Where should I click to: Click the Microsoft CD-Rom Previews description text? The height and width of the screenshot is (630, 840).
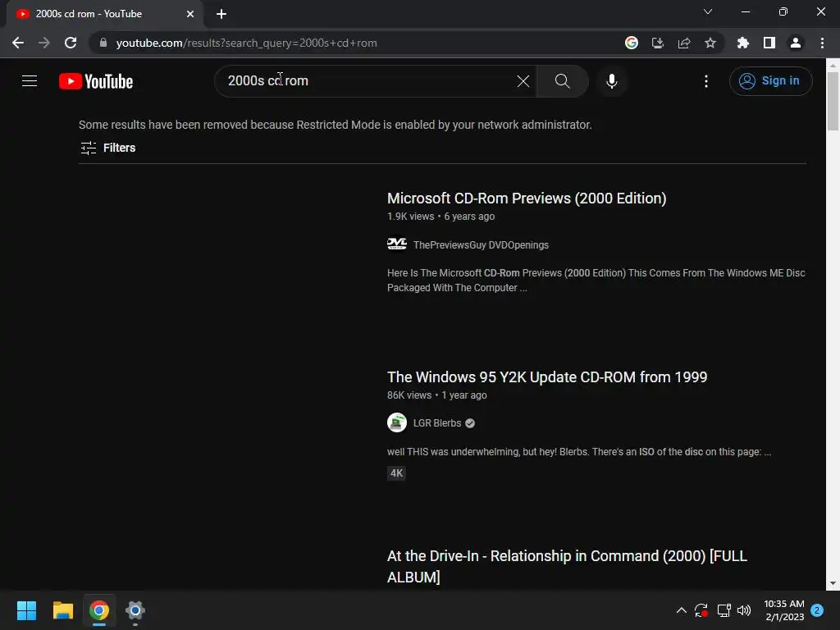tap(596, 281)
